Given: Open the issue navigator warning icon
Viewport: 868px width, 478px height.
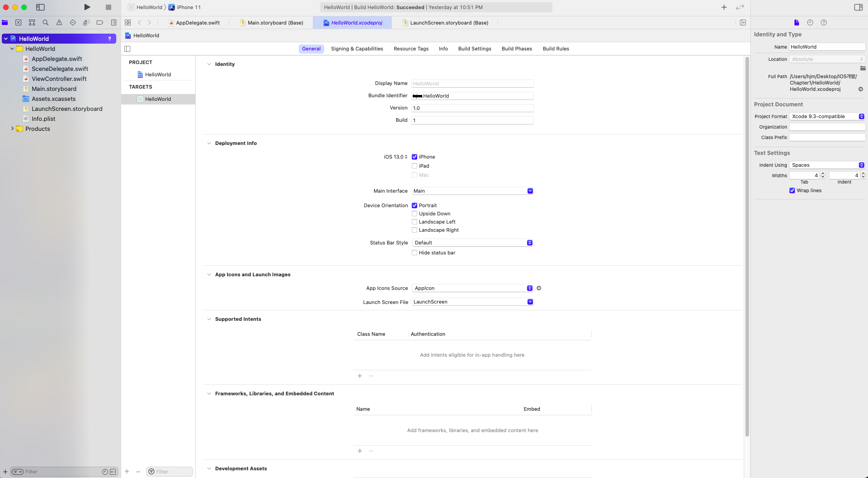Looking at the screenshot, I should click(59, 22).
